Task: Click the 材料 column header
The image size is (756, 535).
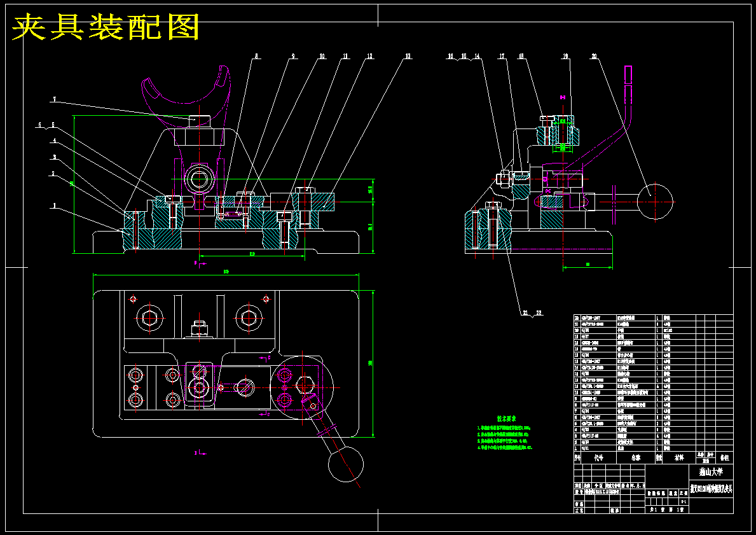Action: click(x=679, y=458)
